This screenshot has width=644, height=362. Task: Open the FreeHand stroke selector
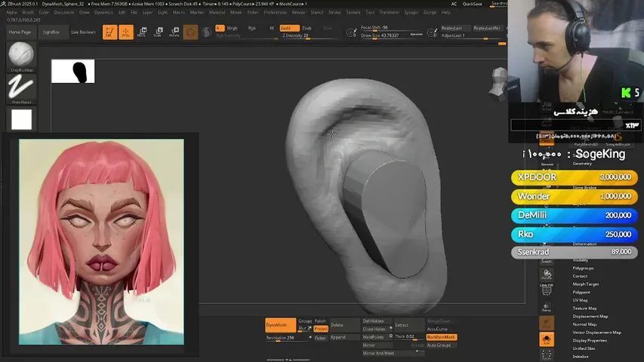(x=21, y=89)
